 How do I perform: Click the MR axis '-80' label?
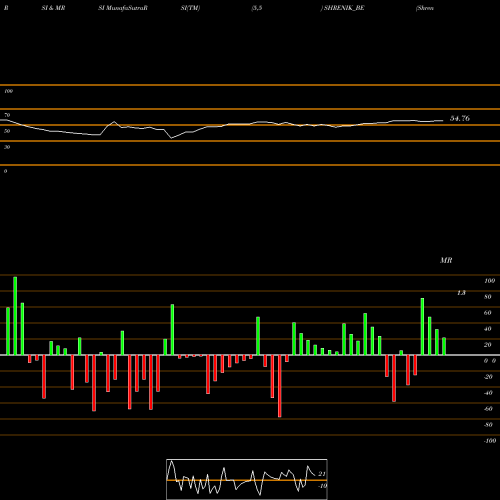coord(488,425)
